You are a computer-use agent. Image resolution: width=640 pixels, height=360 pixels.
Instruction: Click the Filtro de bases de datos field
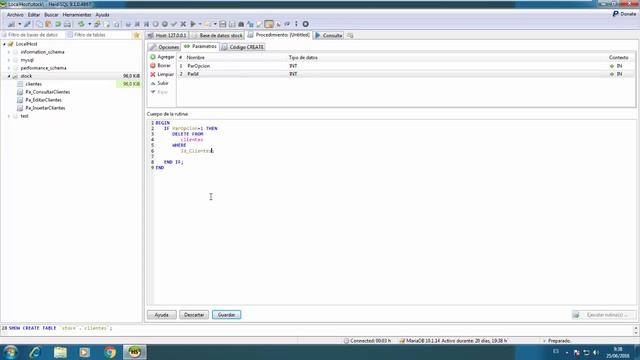(x=33, y=35)
